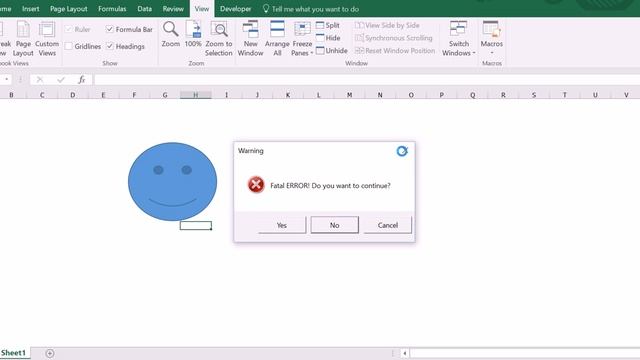The image size is (640, 360).
Task: Select column M header
Action: coord(349,95)
